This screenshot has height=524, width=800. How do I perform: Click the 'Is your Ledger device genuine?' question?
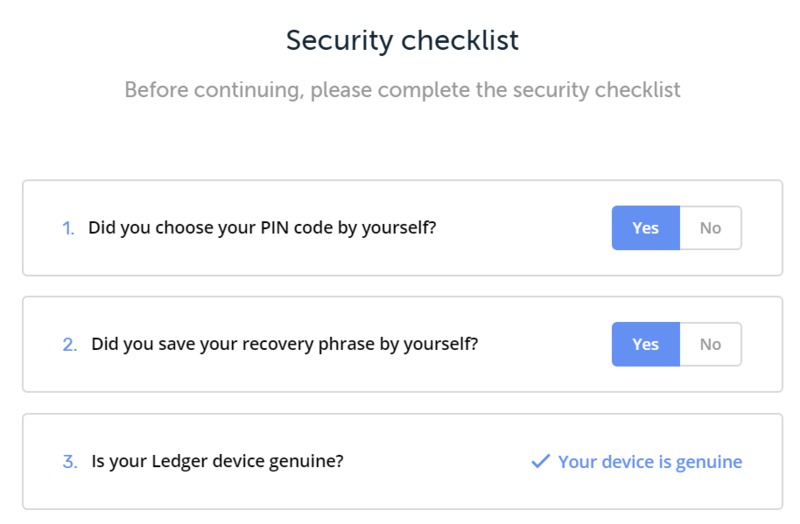pyautogui.click(x=217, y=462)
